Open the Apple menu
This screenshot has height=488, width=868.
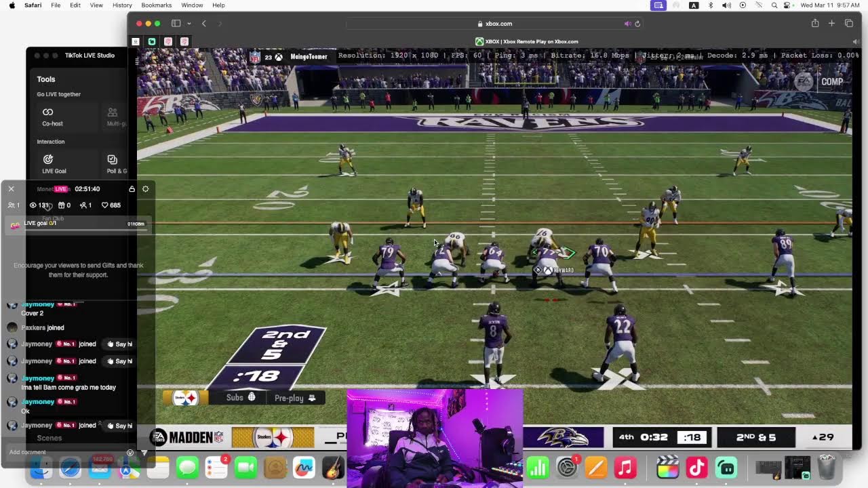[x=12, y=5]
